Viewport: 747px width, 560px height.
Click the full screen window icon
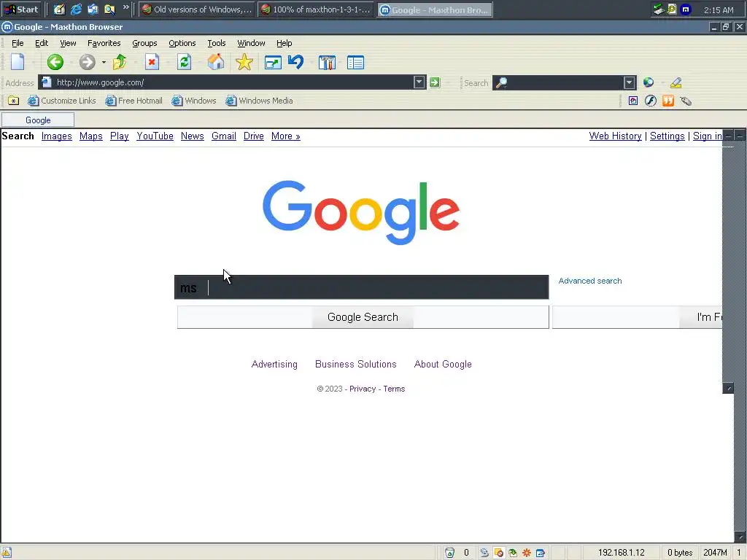pos(273,63)
